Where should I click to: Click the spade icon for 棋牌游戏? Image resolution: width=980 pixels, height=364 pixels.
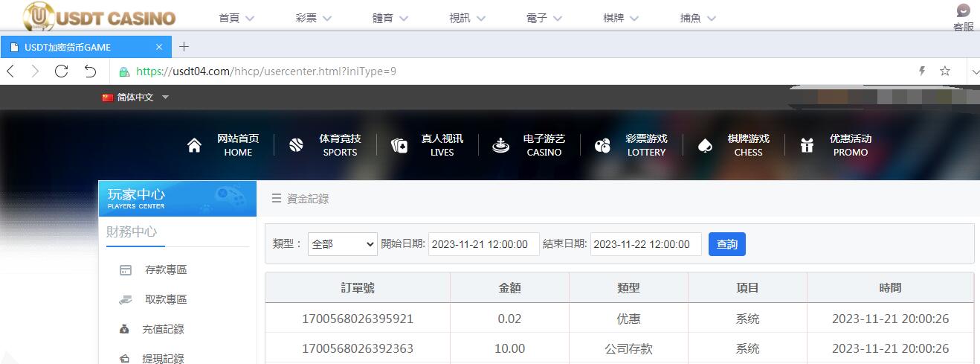pos(705,145)
